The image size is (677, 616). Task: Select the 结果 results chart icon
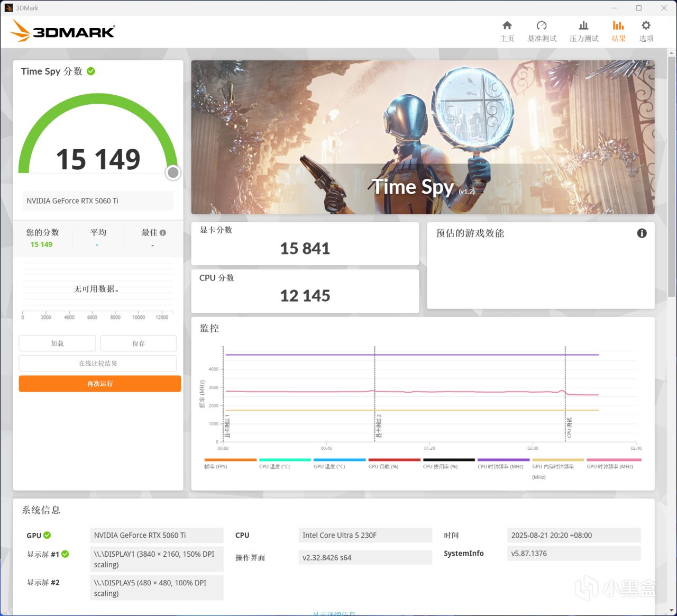(618, 25)
